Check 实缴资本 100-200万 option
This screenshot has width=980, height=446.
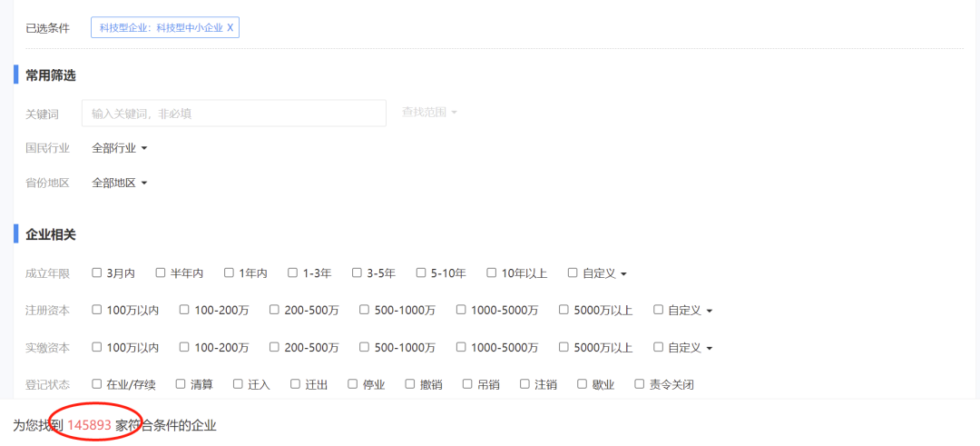click(x=184, y=347)
